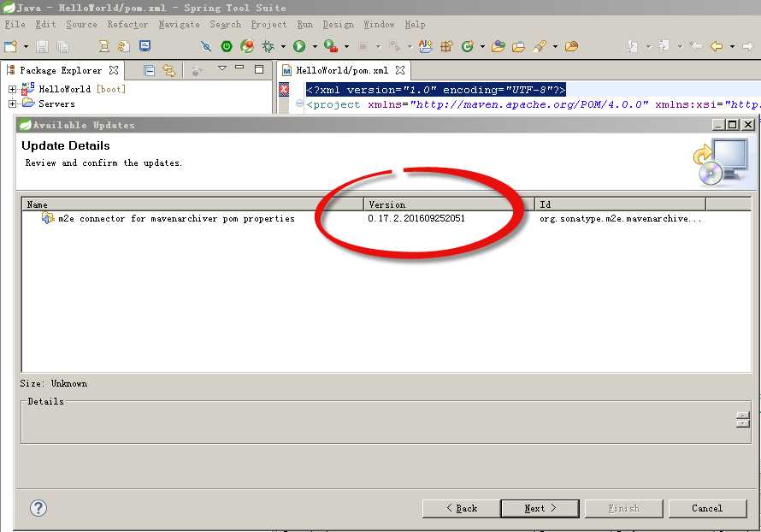Open the External Tools dropdown arrow
The width and height of the screenshot is (761, 532).
pyautogui.click(x=346, y=46)
